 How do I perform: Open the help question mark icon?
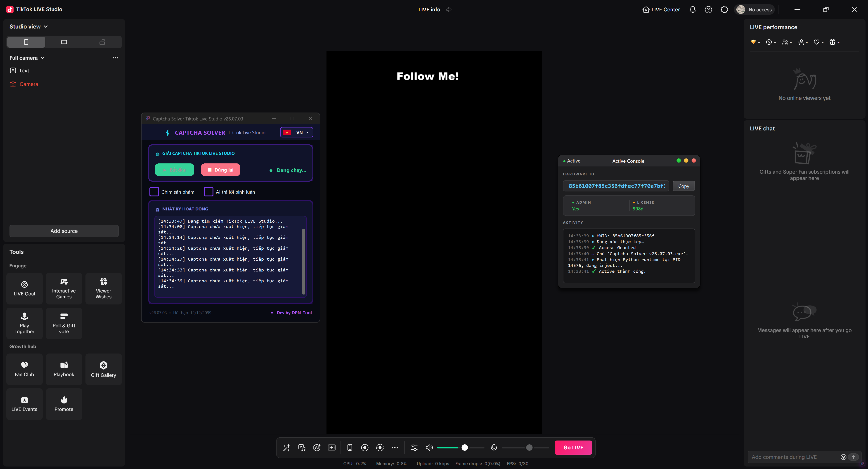pyautogui.click(x=708, y=9)
